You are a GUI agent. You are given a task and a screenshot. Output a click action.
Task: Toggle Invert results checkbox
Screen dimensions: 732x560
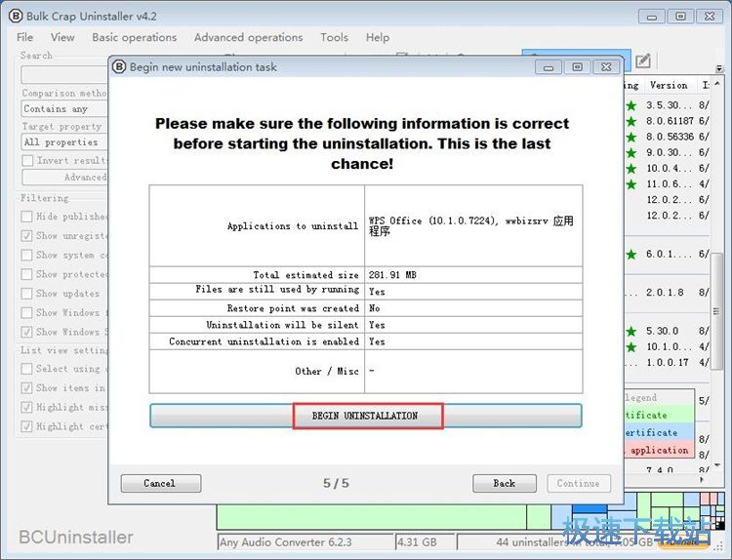tap(27, 161)
